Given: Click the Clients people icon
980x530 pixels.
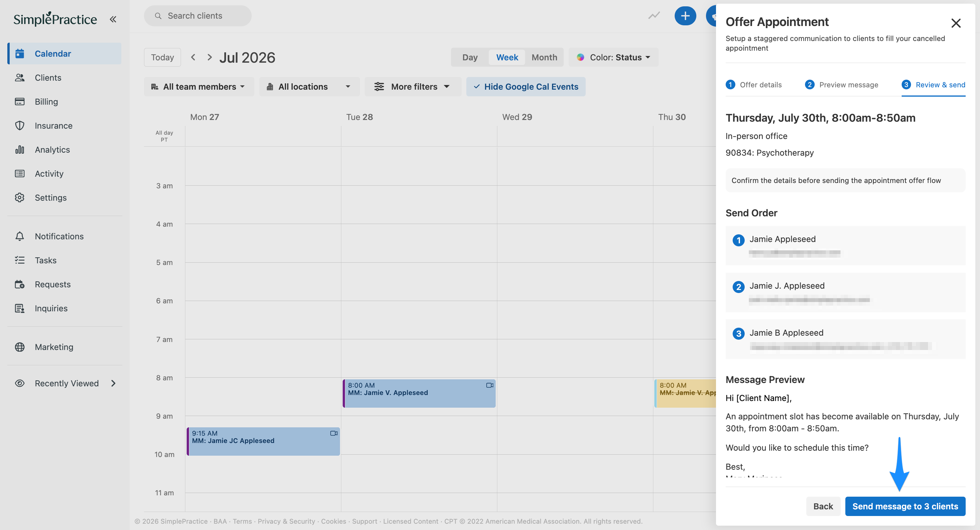Looking at the screenshot, I should (20, 78).
